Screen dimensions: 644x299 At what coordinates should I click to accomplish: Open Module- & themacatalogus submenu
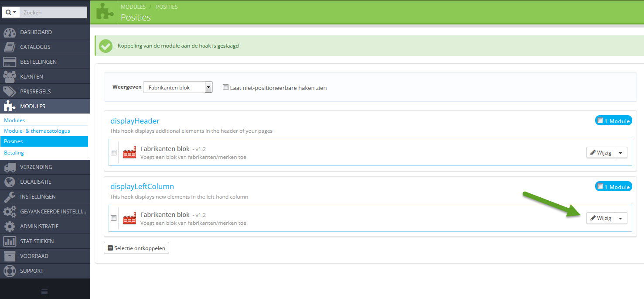pyautogui.click(x=37, y=131)
